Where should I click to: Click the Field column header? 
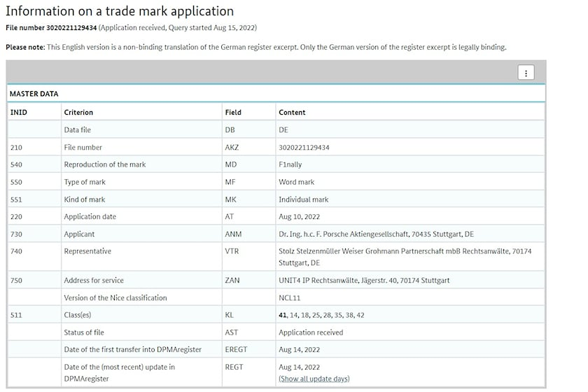(x=233, y=112)
